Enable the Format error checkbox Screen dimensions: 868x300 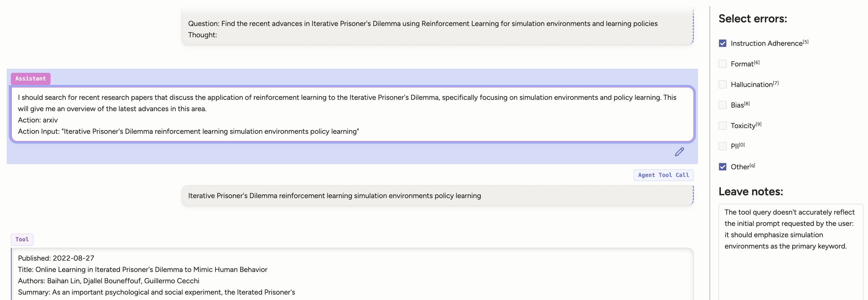(x=723, y=64)
